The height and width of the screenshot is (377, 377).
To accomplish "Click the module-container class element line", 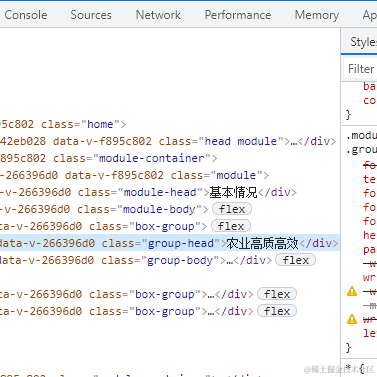I will click(x=109, y=158).
